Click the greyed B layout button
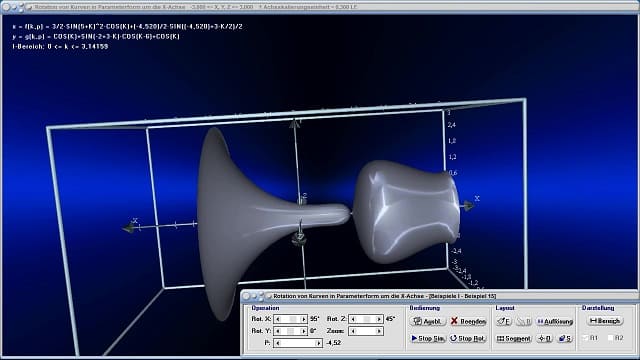The height and width of the screenshot is (360, 640). 524,321
